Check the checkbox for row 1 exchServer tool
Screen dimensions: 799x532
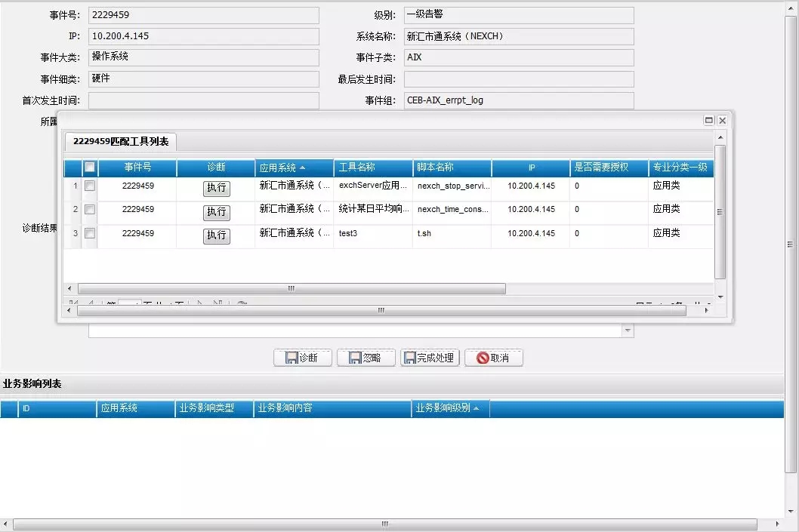click(90, 186)
